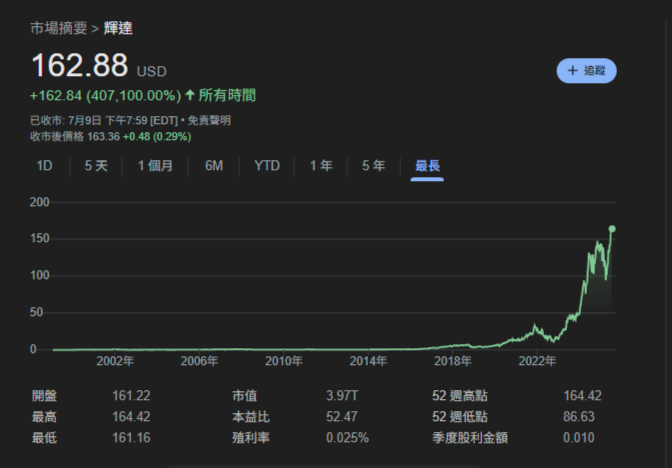This screenshot has height=468, width=672.
Task: Click the 本益比 value 52.47
Action: [x=342, y=417]
